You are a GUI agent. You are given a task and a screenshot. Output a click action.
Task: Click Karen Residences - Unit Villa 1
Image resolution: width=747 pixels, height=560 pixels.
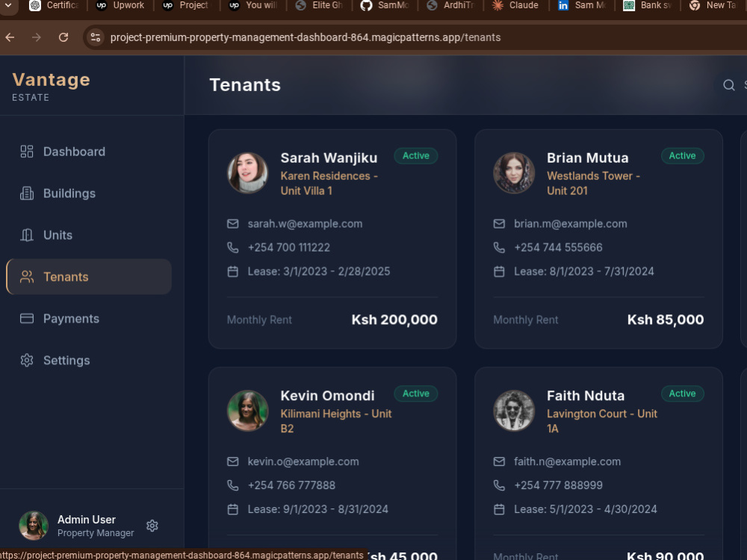click(329, 184)
